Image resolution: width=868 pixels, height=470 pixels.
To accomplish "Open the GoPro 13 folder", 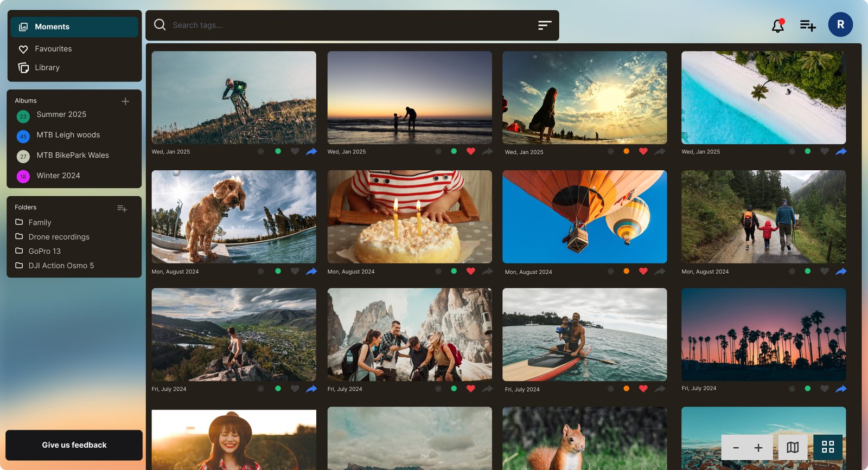I will 44,252.
